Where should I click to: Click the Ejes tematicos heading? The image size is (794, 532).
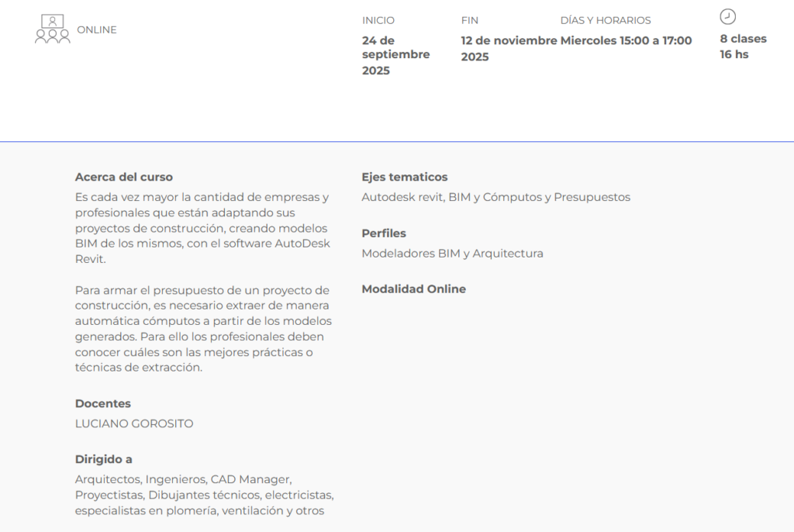pyautogui.click(x=405, y=177)
